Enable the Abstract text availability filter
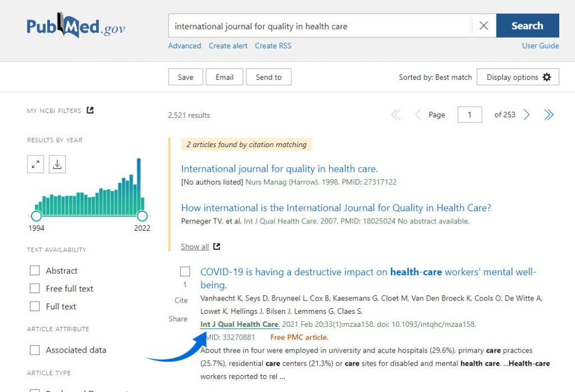This screenshot has width=575, height=392. coord(34,270)
